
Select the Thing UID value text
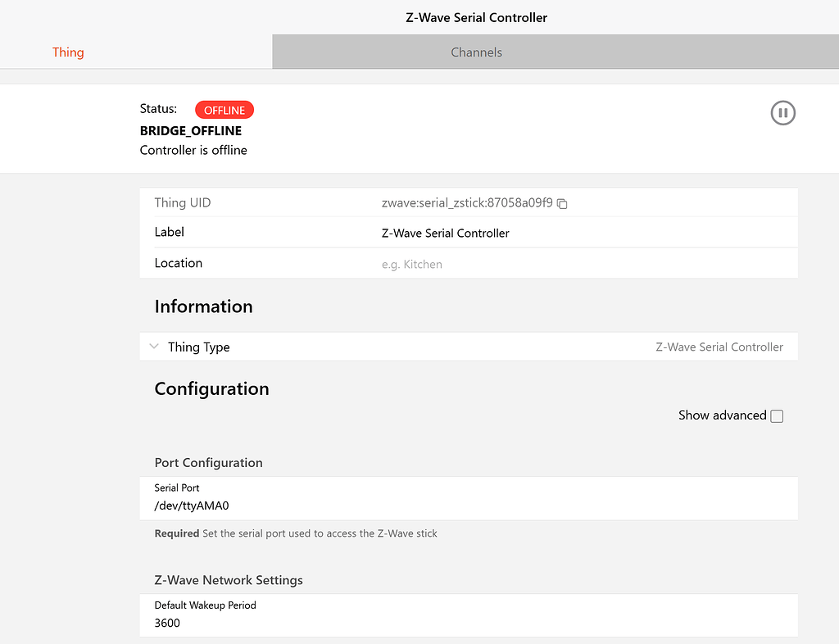[465, 203]
